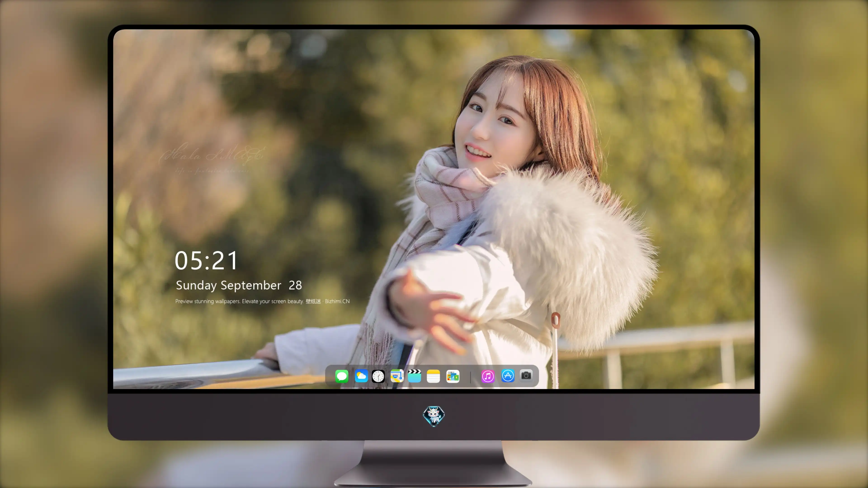Open the blue App Store icon
868x488 pixels.
[x=508, y=375]
